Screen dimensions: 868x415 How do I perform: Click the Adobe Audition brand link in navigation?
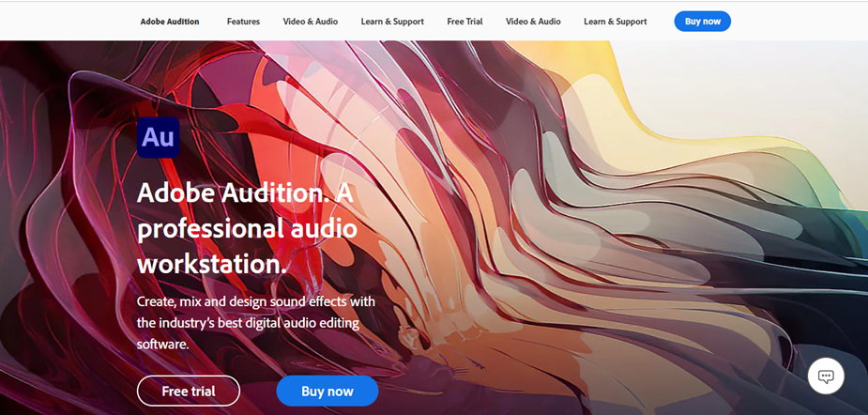pyautogui.click(x=170, y=22)
